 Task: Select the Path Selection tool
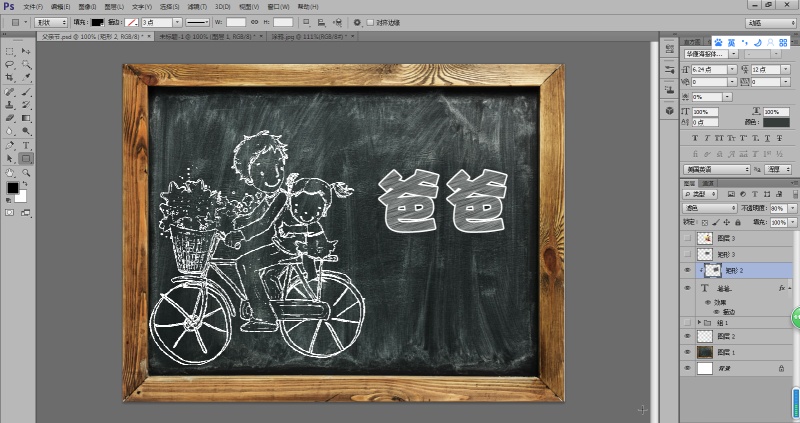coord(10,159)
